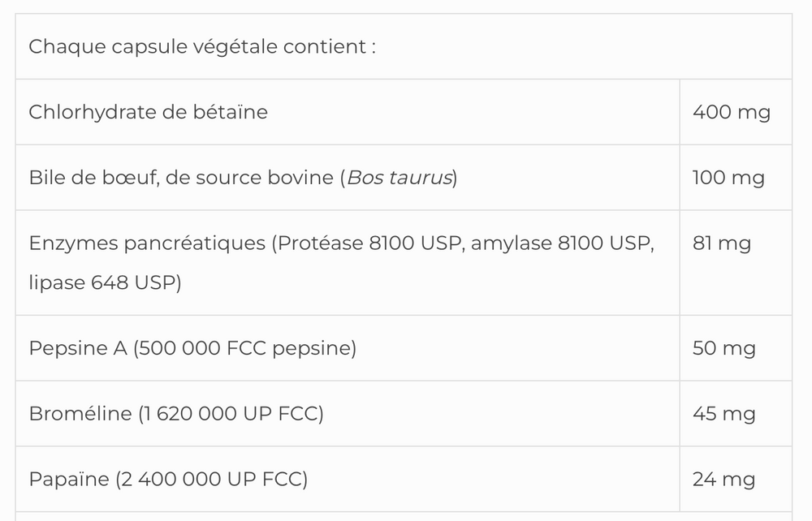Click the 81 mg amount cell

tap(721, 243)
